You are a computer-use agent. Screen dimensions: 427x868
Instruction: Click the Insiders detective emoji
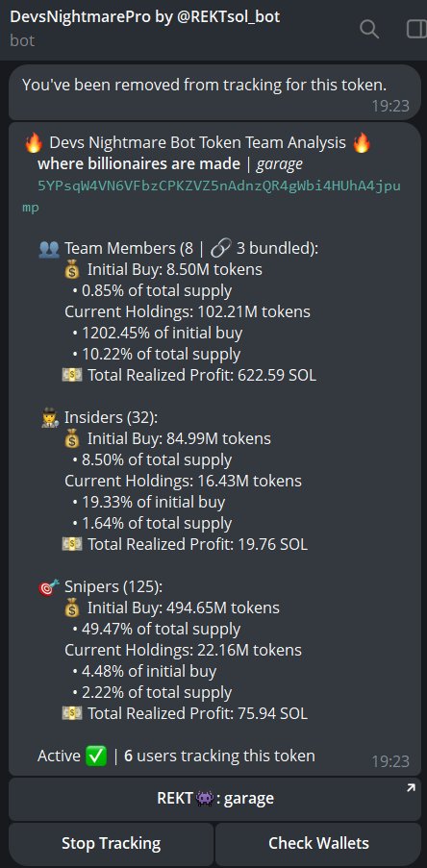pyautogui.click(x=50, y=418)
